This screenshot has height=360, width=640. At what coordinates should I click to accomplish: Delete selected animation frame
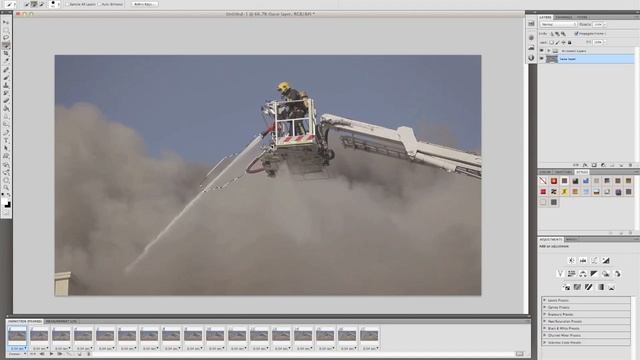pyautogui.click(x=89, y=354)
